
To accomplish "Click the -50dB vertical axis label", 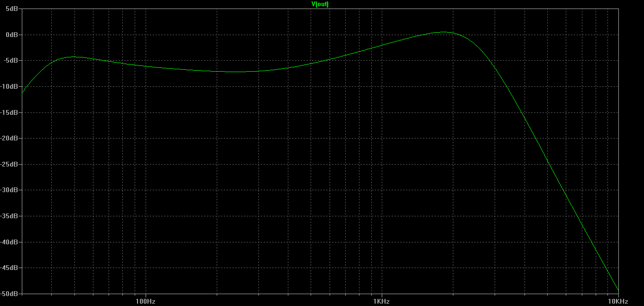I will (x=9, y=294).
